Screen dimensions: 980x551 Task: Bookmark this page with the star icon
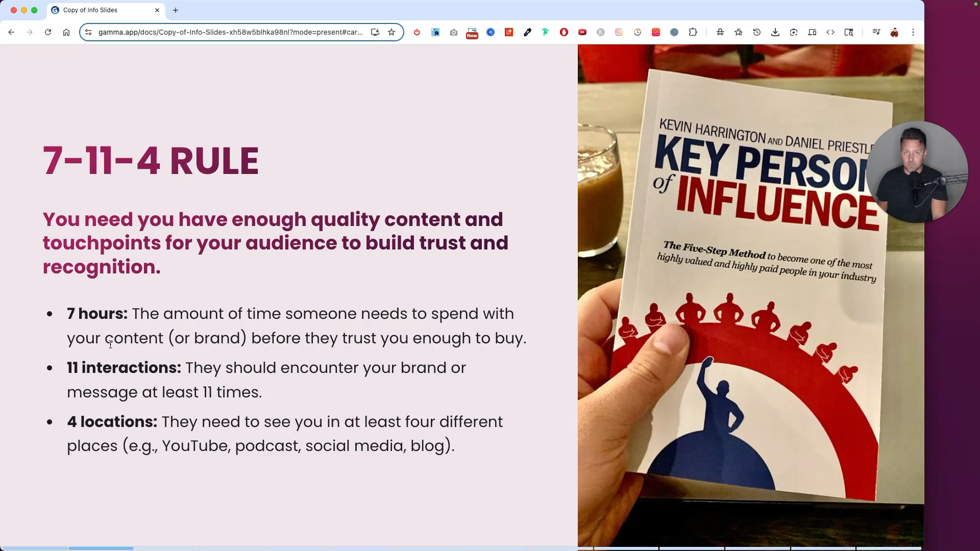coord(391,32)
